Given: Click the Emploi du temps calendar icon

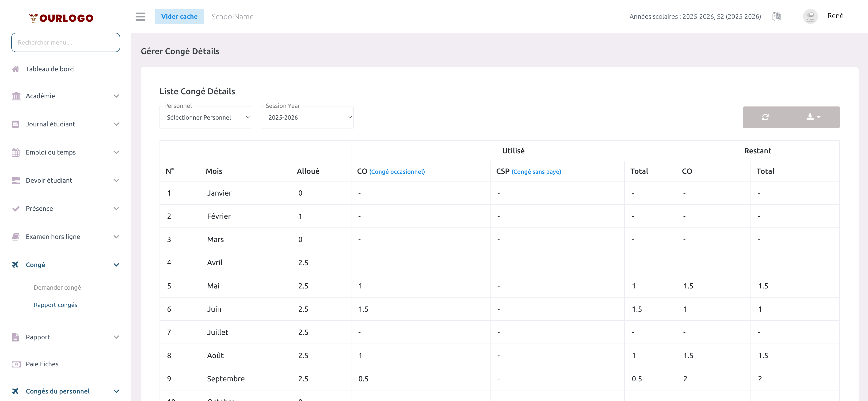Looking at the screenshot, I should [x=15, y=152].
